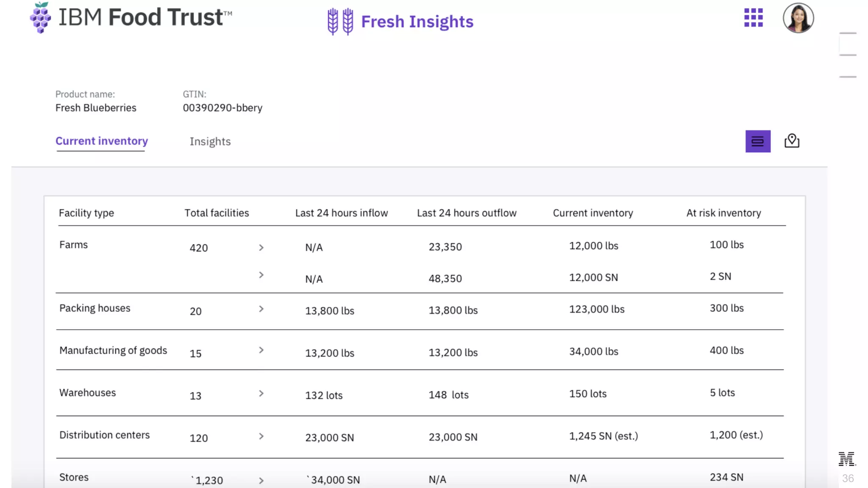This screenshot has width=868, height=488.
Task: Click the IBM Food Trust grape logo
Action: (40, 18)
